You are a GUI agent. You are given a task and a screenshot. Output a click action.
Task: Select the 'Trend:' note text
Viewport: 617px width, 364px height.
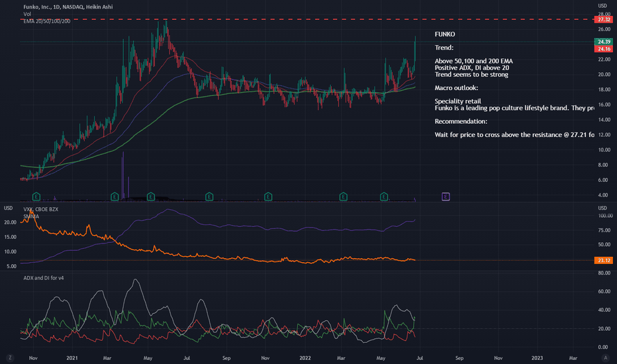(444, 48)
